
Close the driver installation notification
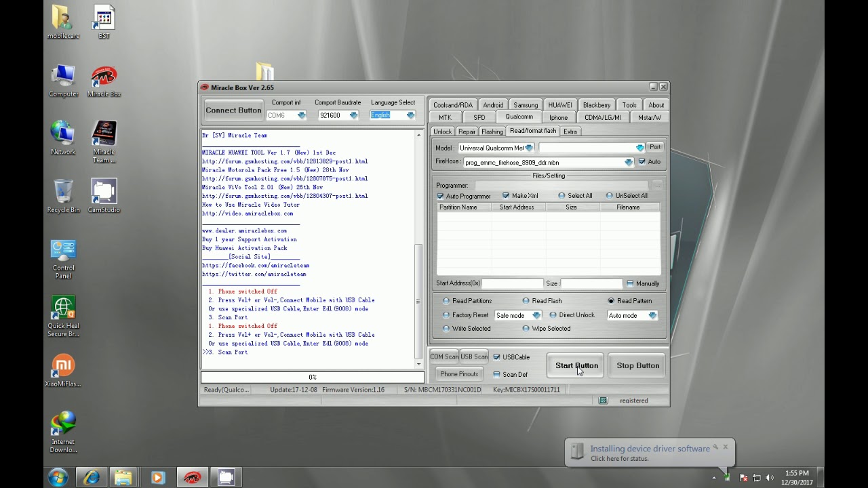click(725, 447)
